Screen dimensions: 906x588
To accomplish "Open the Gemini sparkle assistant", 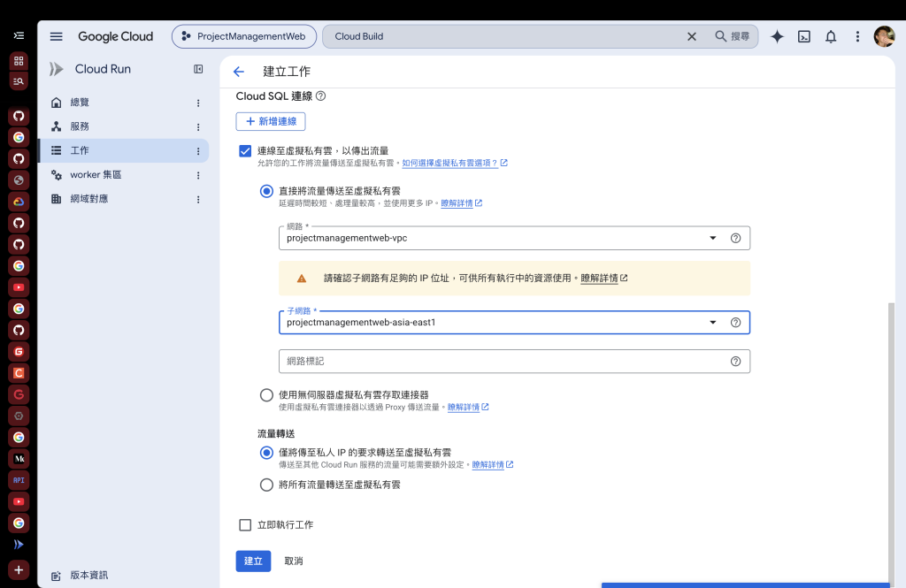I will (777, 36).
